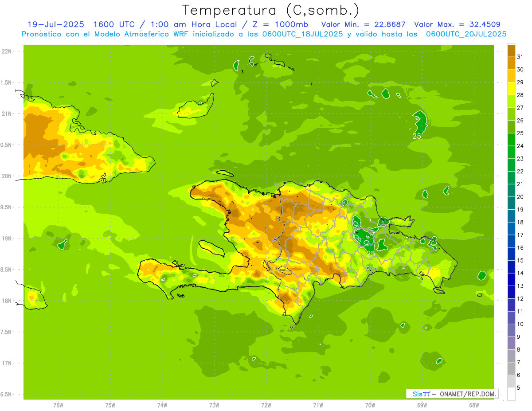Image resolution: width=532 pixels, height=411 pixels.
Task: Click the "21N" latitude axis label
Action: coord(7,114)
